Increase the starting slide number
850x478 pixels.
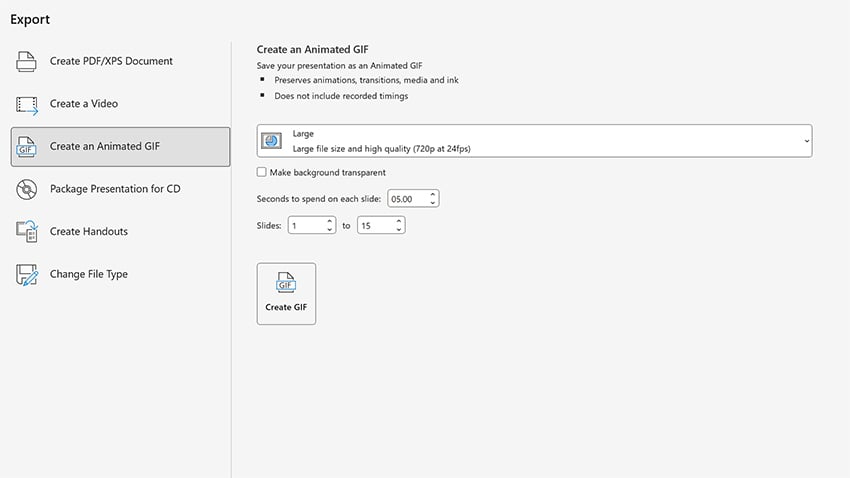(x=329, y=222)
